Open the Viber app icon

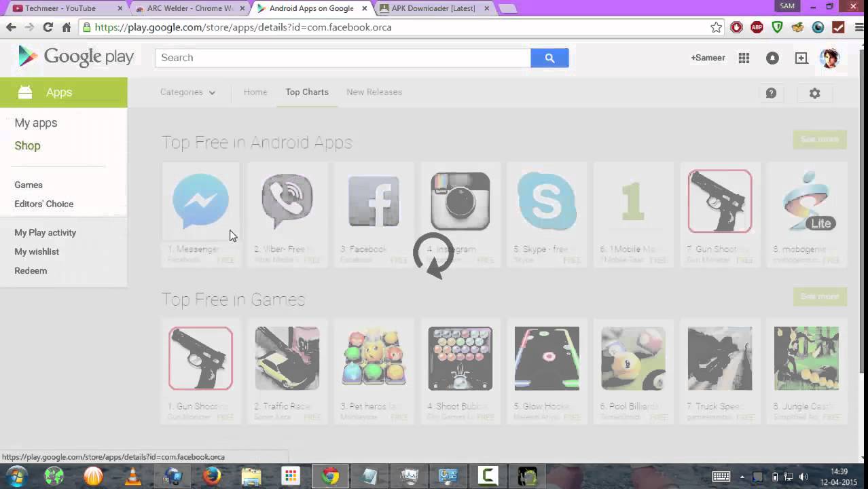(287, 201)
